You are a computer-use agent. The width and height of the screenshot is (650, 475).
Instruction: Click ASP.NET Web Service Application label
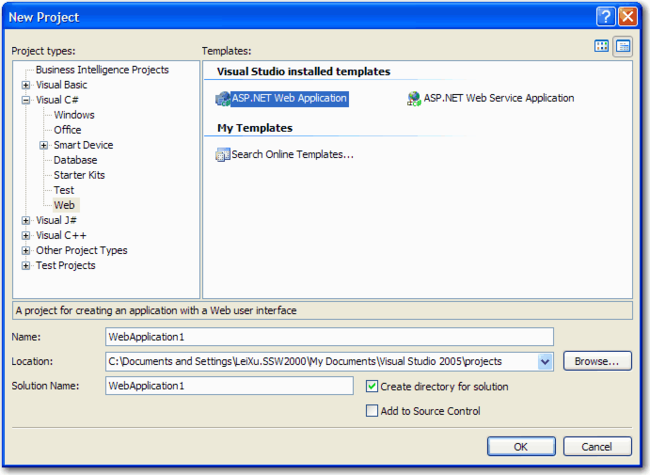coord(499,98)
